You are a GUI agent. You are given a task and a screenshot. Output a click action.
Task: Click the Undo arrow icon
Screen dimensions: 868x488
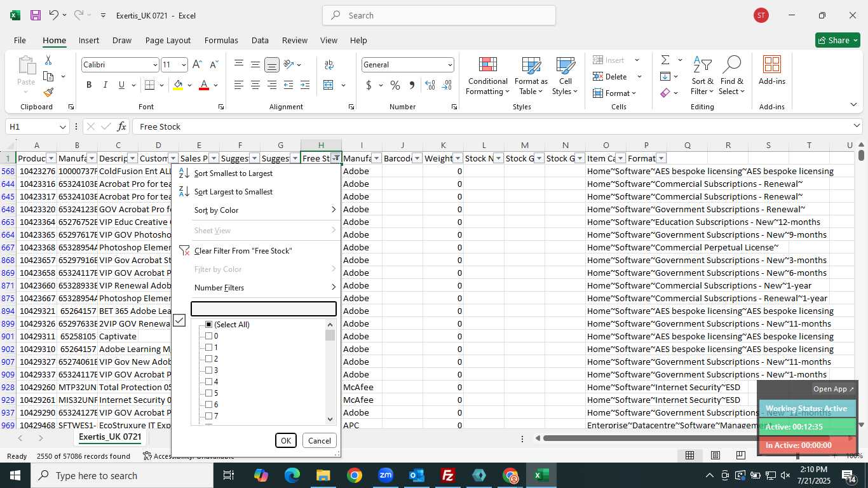(54, 15)
